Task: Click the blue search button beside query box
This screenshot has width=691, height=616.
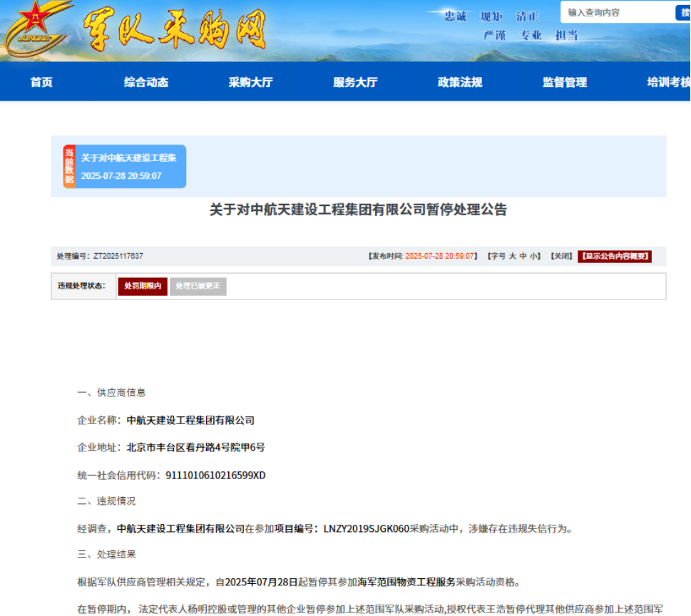Action: pyautogui.click(x=683, y=12)
